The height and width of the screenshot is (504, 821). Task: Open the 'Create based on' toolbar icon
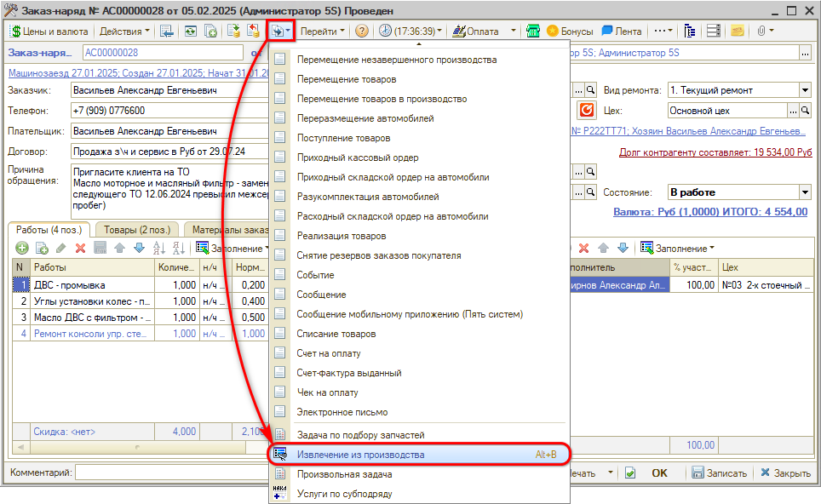(280, 31)
